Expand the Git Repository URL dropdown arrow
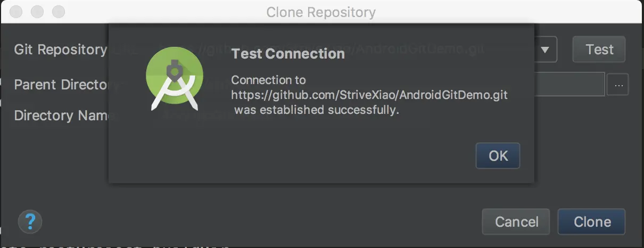Image resolution: width=644 pixels, height=248 pixels. (545, 49)
